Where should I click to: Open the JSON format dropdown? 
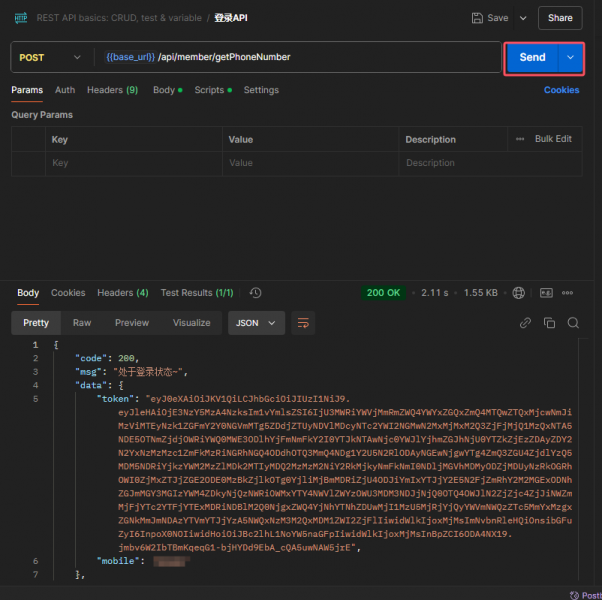click(x=256, y=323)
